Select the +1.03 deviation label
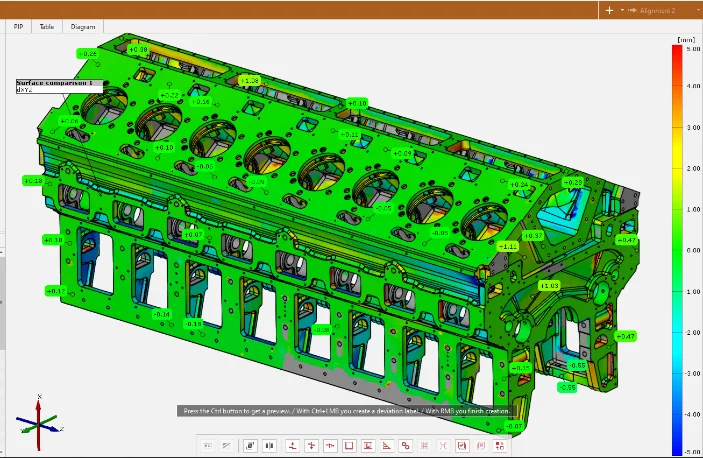 tap(549, 285)
